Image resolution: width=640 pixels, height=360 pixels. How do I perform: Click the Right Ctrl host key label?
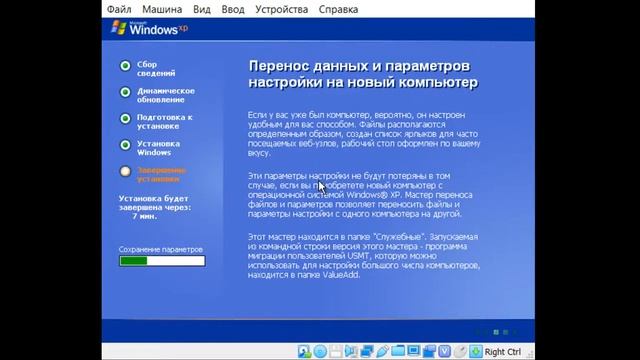(502, 352)
